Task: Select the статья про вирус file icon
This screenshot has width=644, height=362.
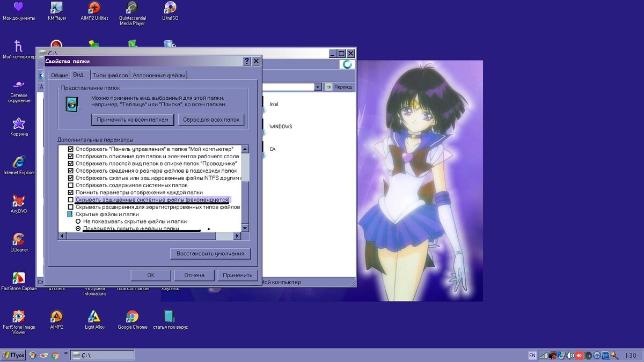Action: pyautogui.click(x=170, y=320)
